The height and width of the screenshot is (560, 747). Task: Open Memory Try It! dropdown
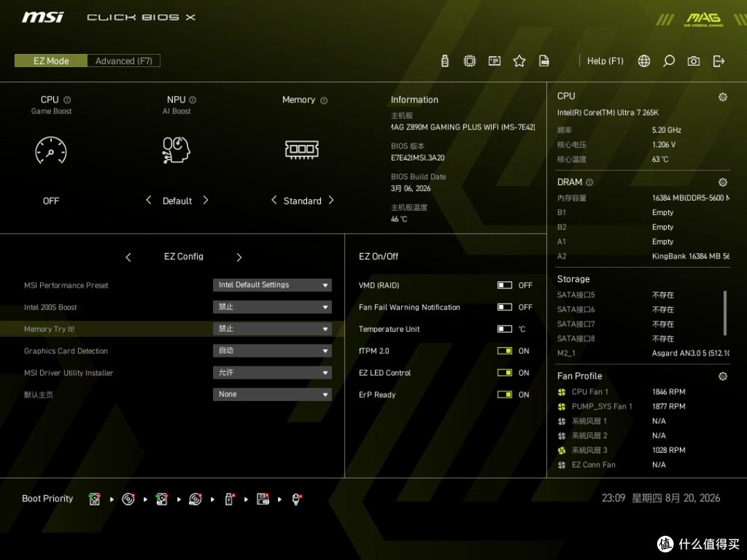point(272,328)
